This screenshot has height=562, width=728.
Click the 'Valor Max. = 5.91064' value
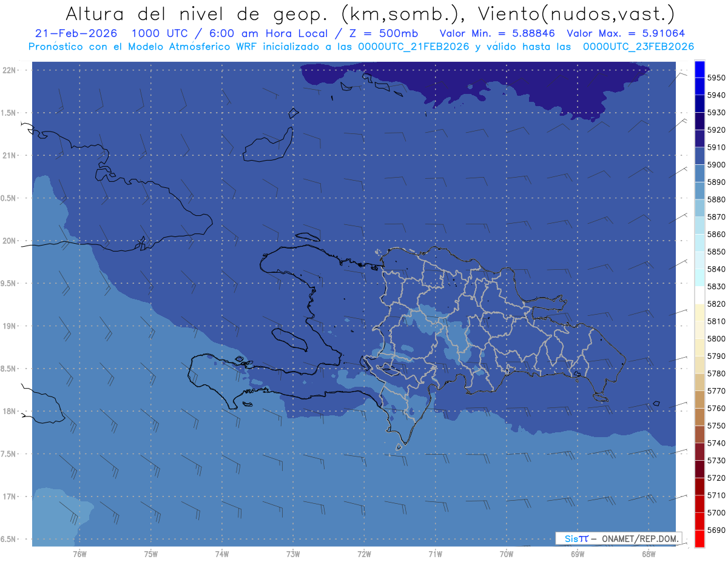pyautogui.click(x=625, y=34)
